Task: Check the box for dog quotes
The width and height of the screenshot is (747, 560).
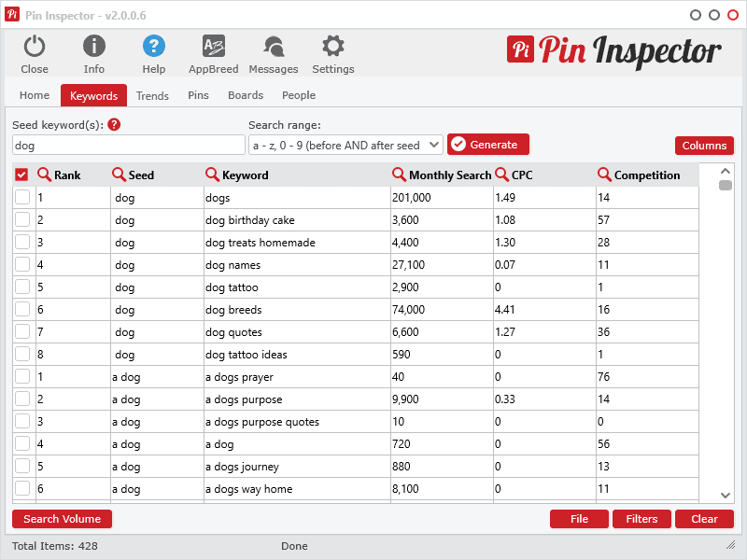Action: 22,331
